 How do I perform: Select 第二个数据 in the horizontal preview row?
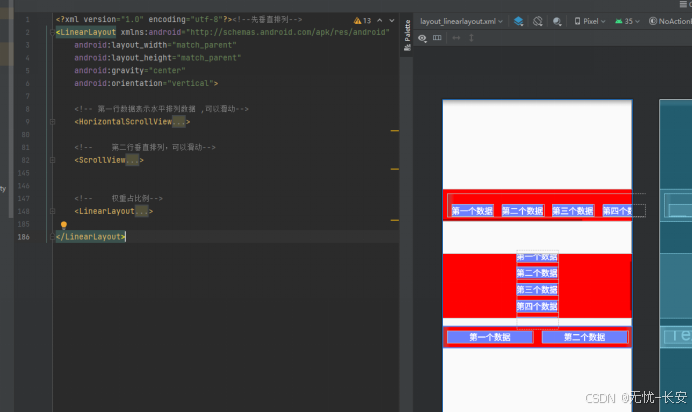[x=522, y=211]
